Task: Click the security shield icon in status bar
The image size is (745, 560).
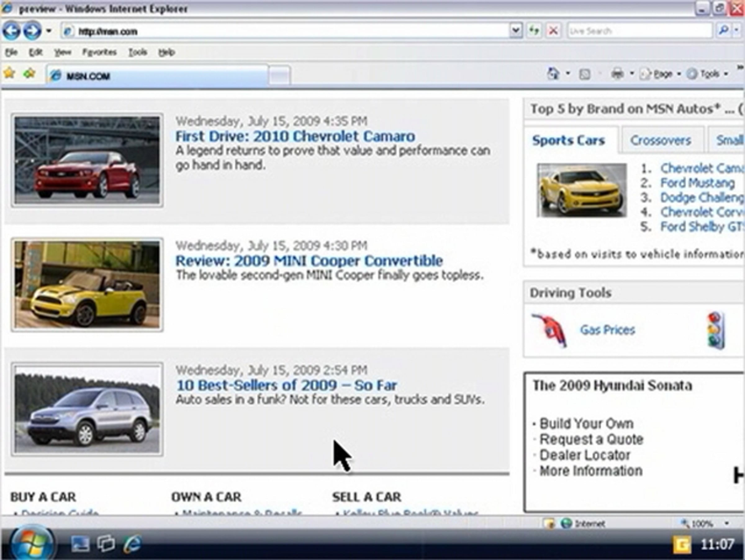Action: pos(549,524)
